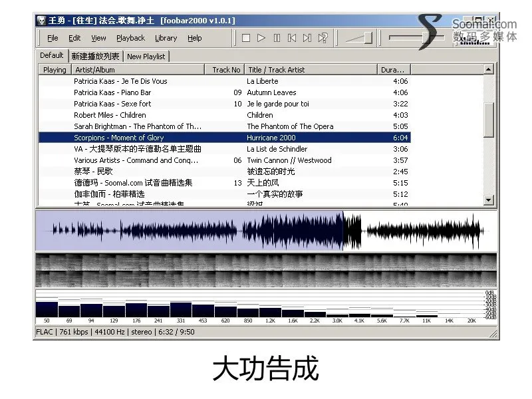Click the status bar FLAC 761 kbps info
This screenshot has width=532, height=399.
tap(115, 332)
